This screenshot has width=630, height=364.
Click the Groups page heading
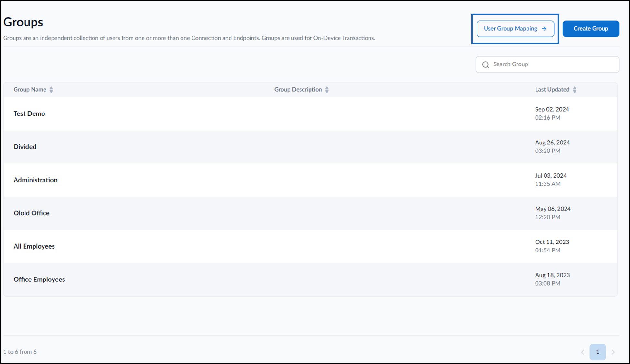(23, 22)
